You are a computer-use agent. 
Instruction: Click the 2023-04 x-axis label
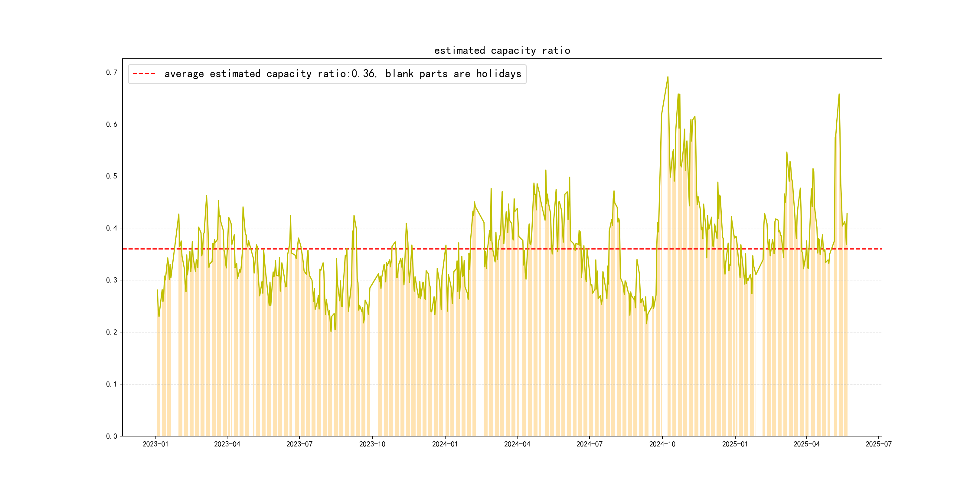click(x=227, y=444)
